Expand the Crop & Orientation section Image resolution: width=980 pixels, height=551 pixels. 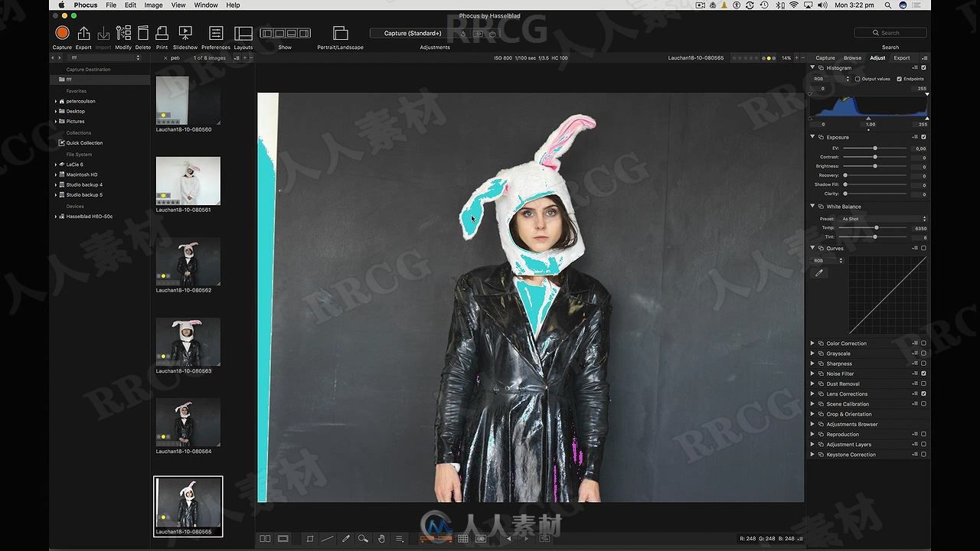(812, 414)
